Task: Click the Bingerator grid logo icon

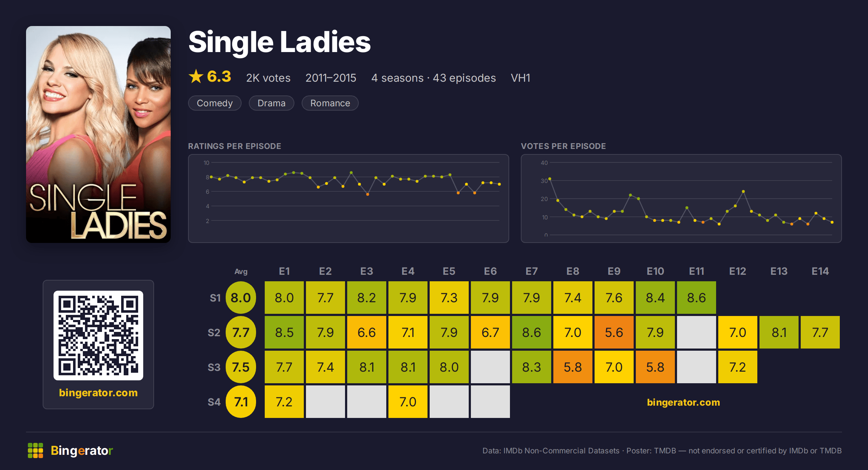Action: click(35, 450)
